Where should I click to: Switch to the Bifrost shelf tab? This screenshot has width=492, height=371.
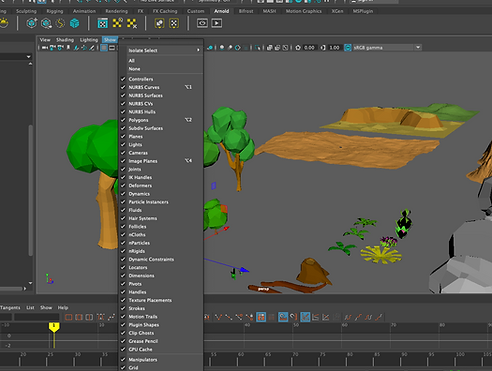pos(246,11)
